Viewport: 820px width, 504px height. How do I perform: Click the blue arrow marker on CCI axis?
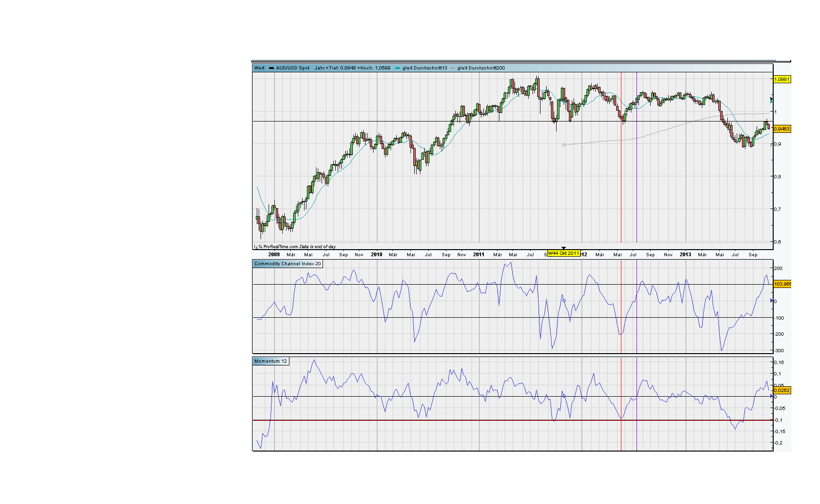pos(772,301)
